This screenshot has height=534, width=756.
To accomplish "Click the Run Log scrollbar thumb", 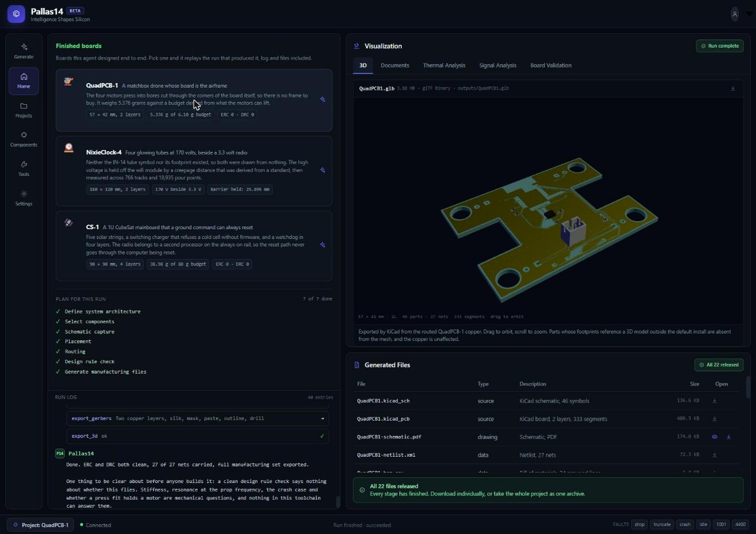I will 338,501.
